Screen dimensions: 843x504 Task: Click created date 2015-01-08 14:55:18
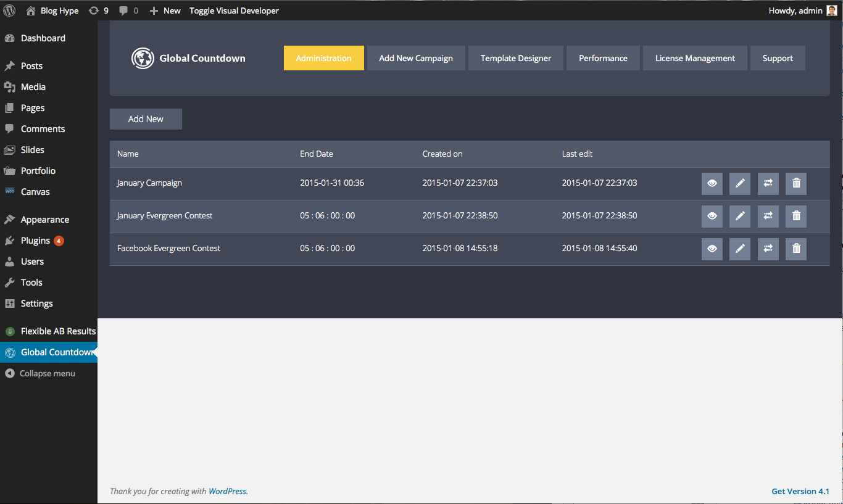click(x=460, y=249)
